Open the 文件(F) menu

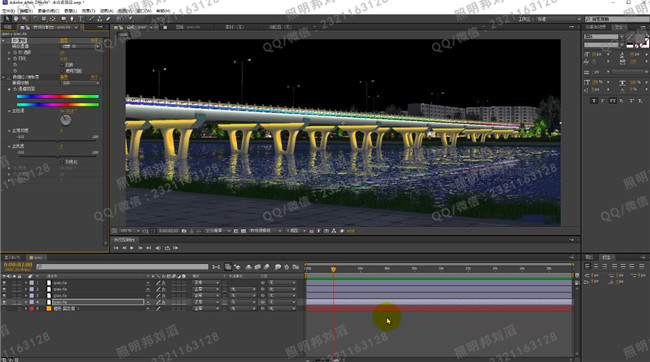click(8, 11)
